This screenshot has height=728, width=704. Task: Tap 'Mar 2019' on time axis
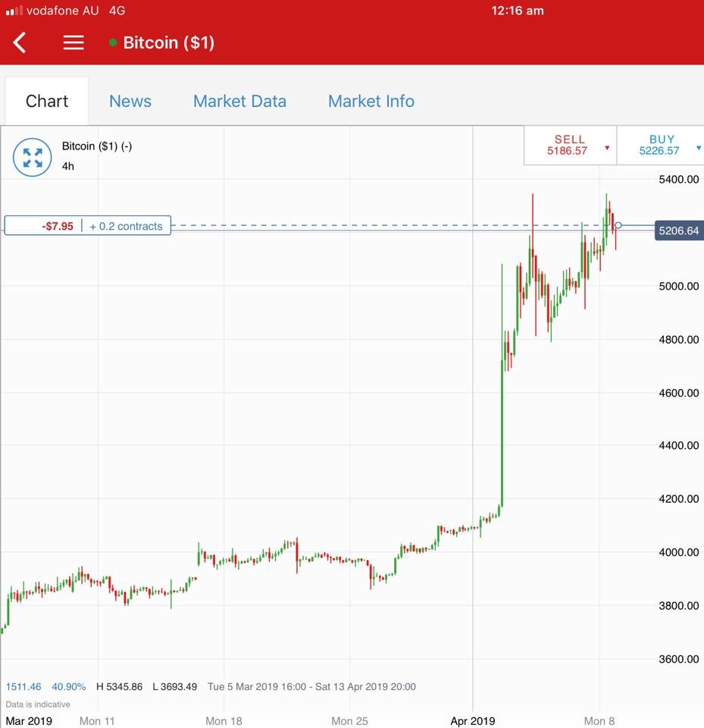point(29,721)
